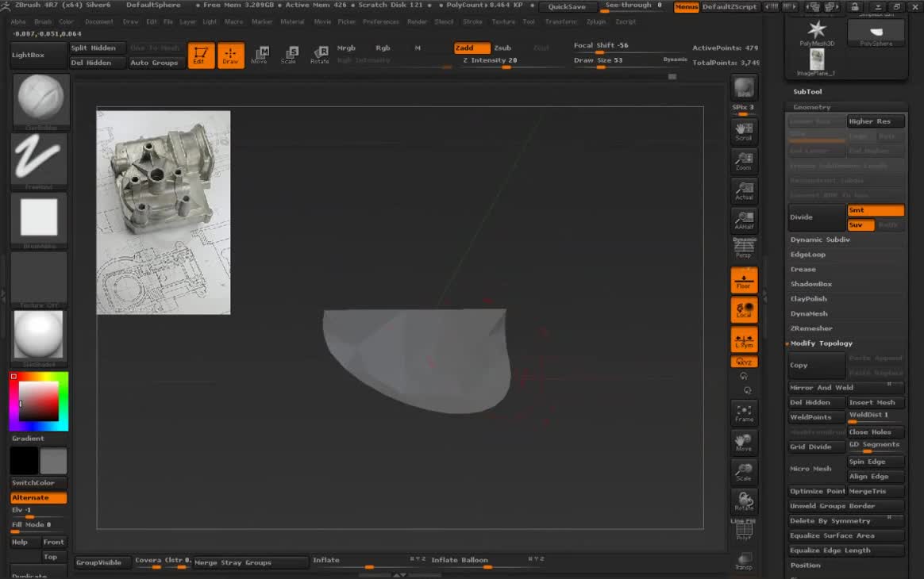Toggle the Floor grid button
924x579 pixels.
tap(744, 280)
